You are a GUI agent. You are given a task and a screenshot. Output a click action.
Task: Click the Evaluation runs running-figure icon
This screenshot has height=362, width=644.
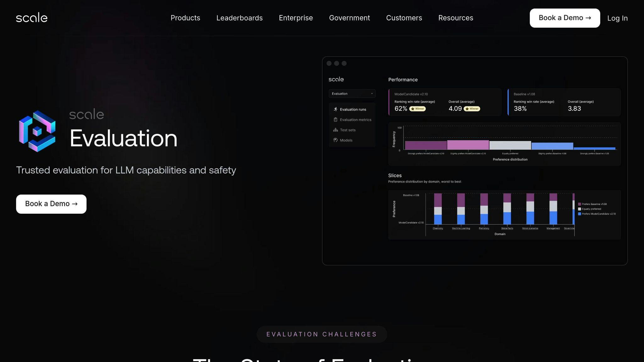coord(336,109)
